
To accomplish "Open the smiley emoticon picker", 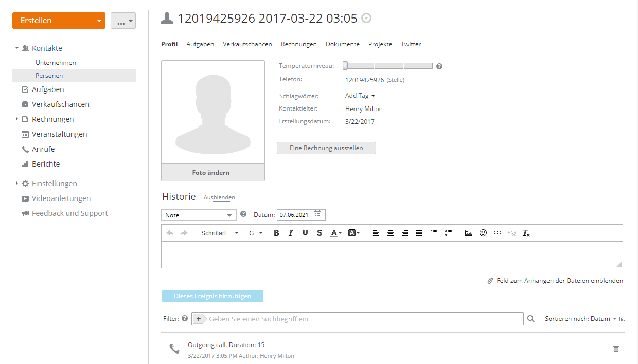I will 483,233.
